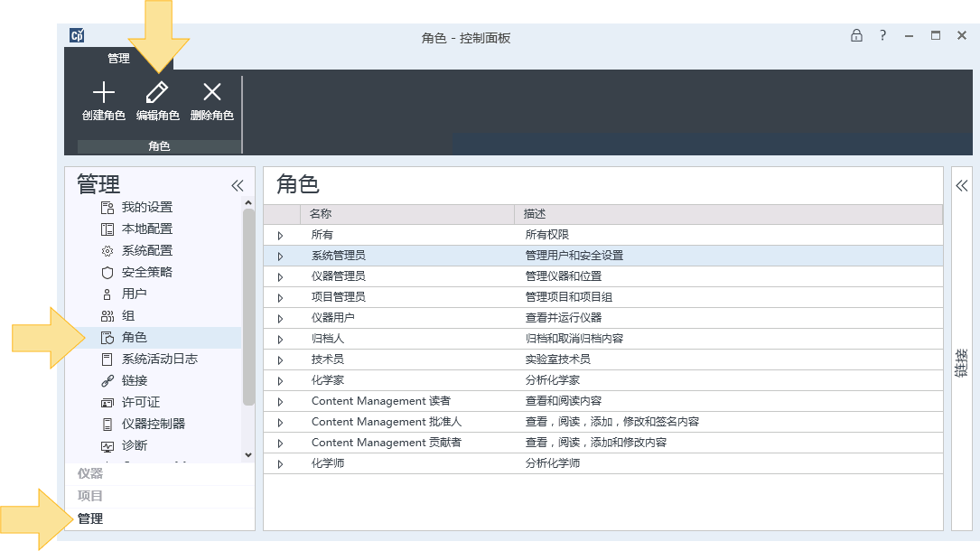Select the 查看和阅读内容 description cell

(x=563, y=400)
